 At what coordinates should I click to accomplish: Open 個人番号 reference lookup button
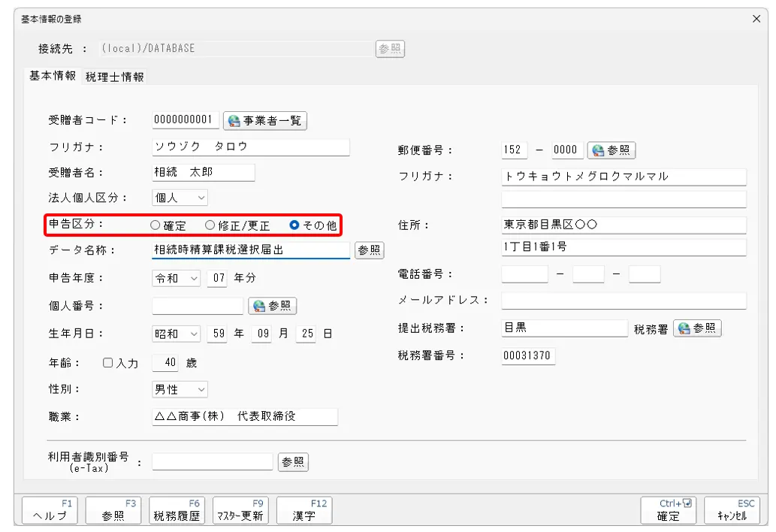(x=272, y=306)
